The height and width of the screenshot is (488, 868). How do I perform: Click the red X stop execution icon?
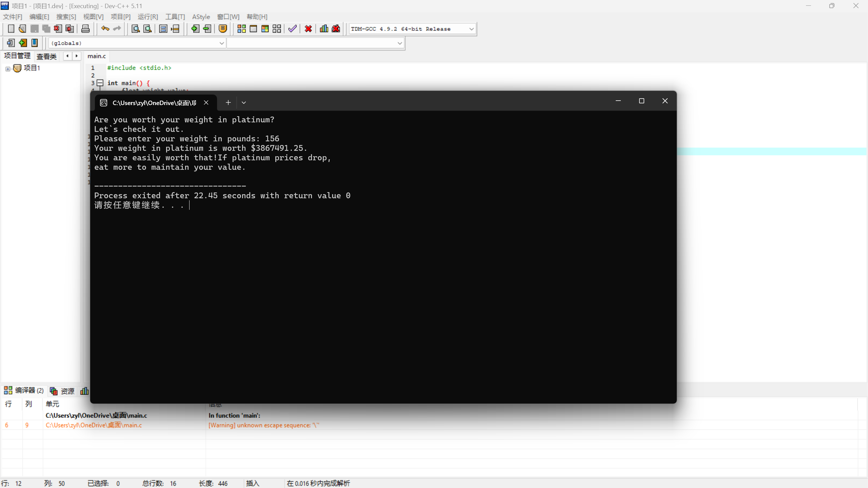(x=308, y=29)
